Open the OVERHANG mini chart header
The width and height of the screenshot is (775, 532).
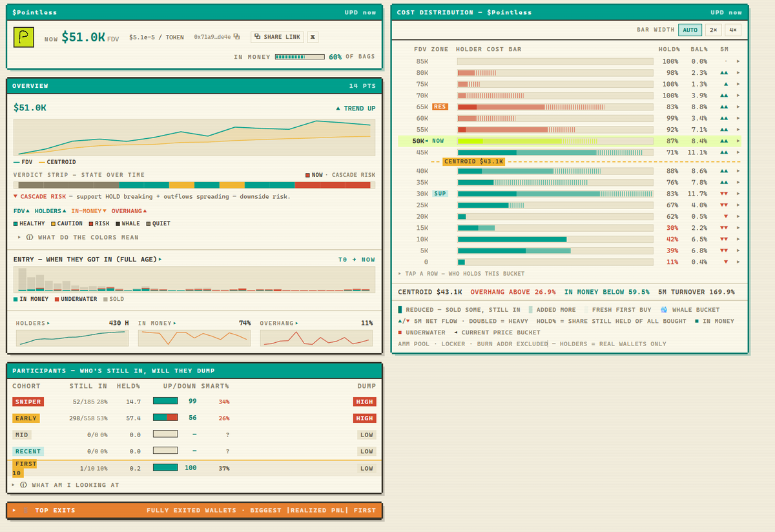[x=280, y=323]
